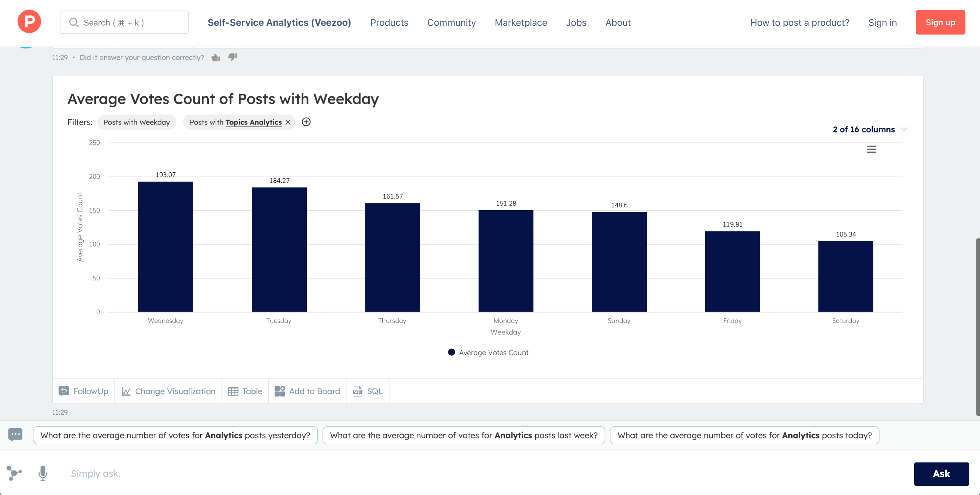Activate the microphone voice input
The width and height of the screenshot is (980, 495).
(x=43, y=473)
